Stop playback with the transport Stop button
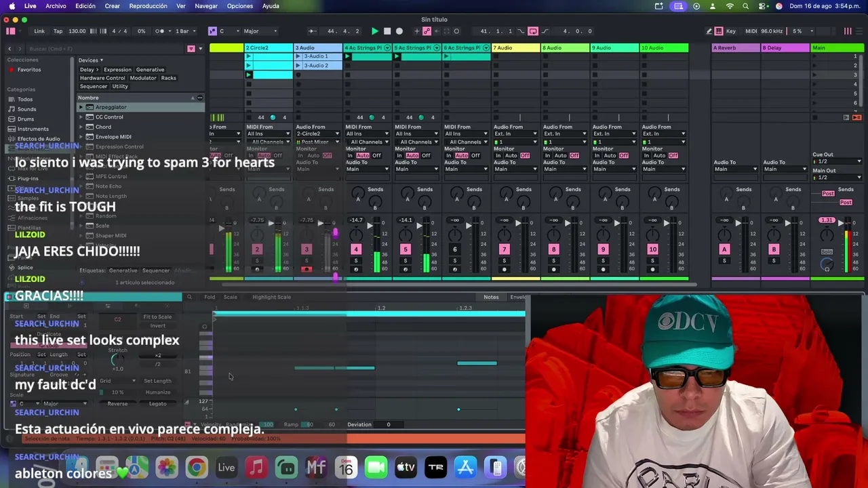 (387, 31)
